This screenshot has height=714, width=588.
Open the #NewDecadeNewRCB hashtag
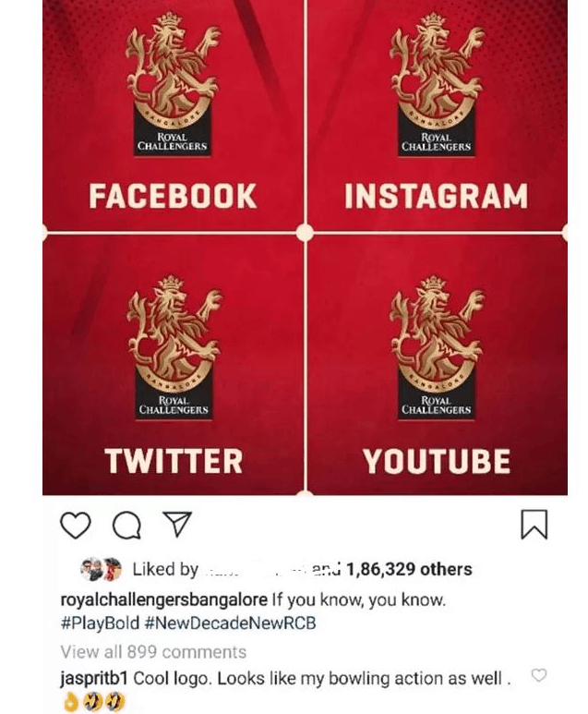click(x=230, y=623)
